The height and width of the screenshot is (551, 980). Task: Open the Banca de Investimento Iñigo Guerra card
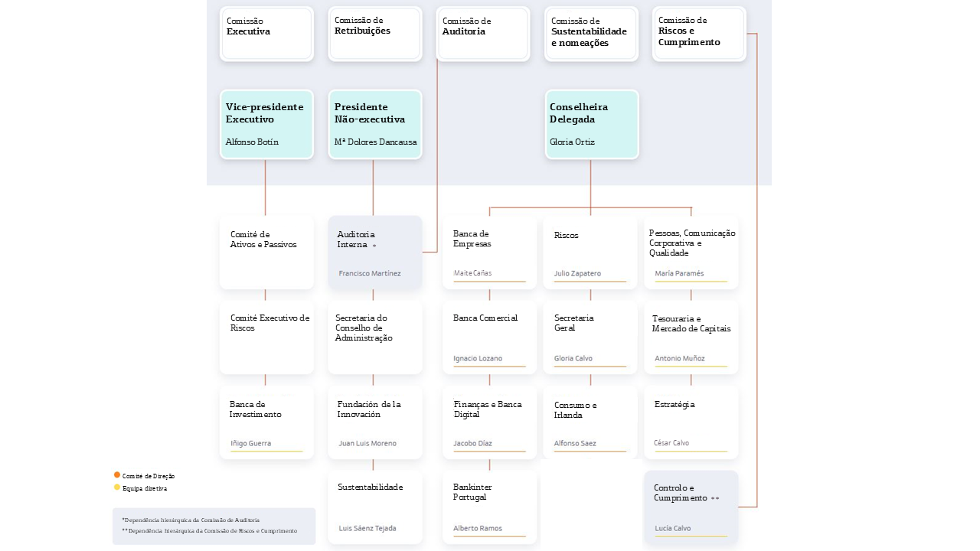(x=266, y=422)
